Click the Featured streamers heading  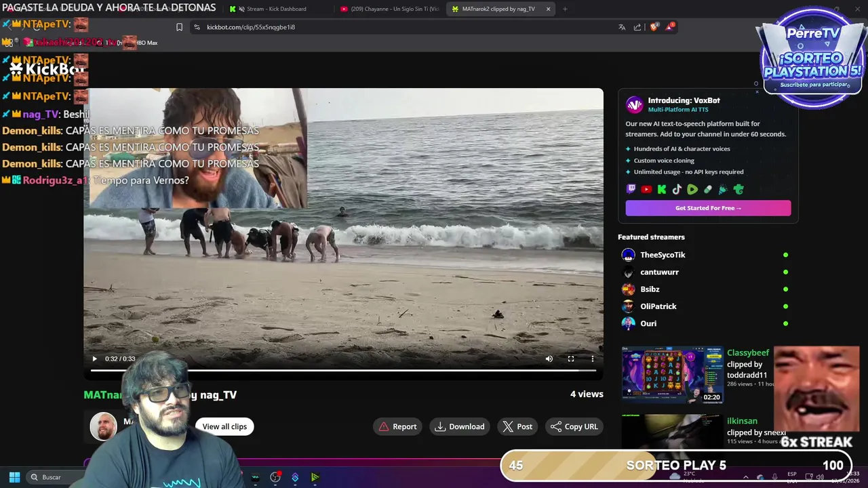(x=651, y=237)
